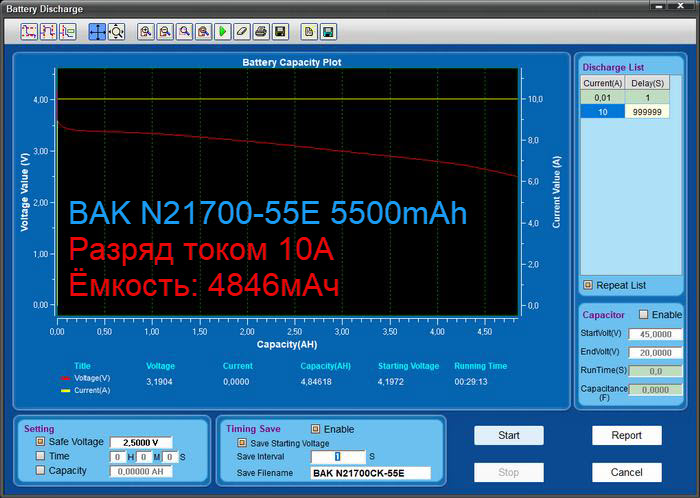Click the first zoom magnifier icon
The width and height of the screenshot is (700, 498).
[146, 32]
